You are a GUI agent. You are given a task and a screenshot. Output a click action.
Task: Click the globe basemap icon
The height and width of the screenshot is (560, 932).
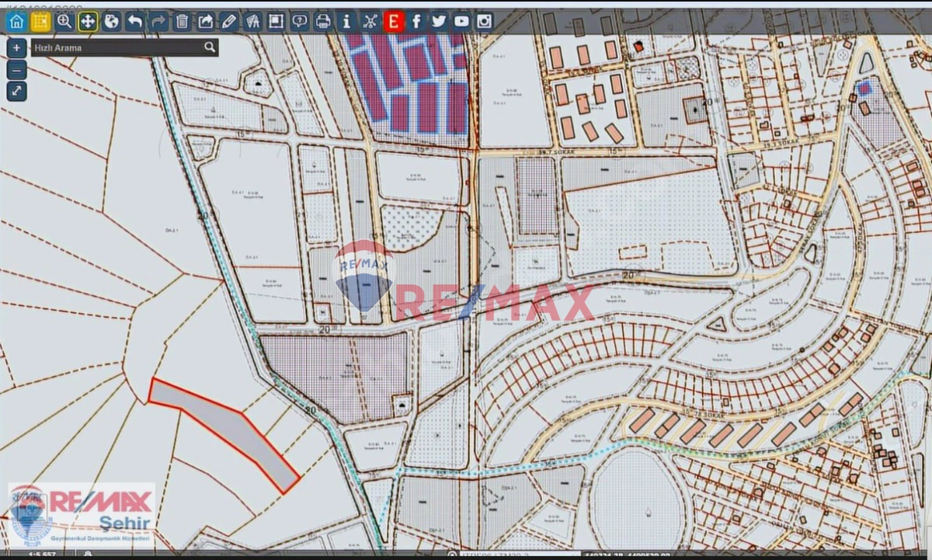tap(111, 22)
